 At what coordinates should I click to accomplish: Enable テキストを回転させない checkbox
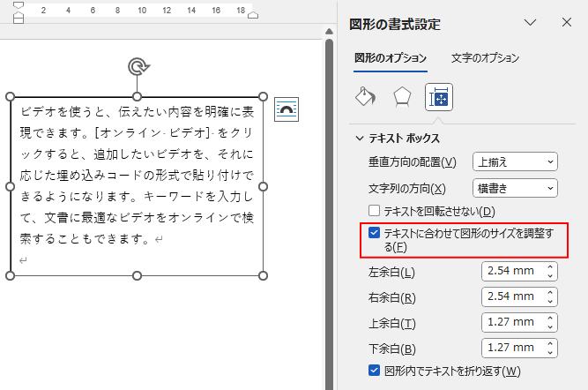click(374, 211)
